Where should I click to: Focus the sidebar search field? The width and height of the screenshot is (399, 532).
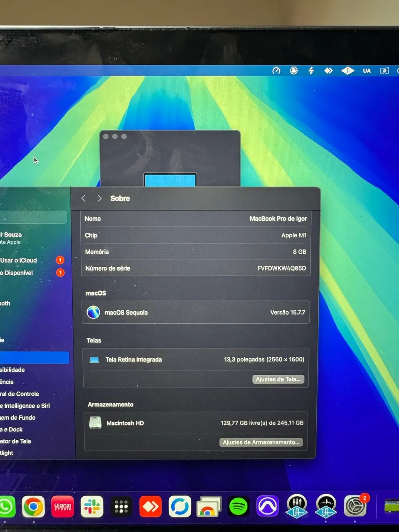33,217
